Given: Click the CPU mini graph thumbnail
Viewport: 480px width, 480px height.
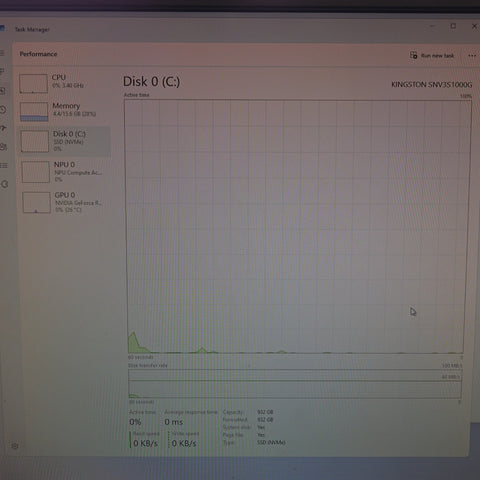Looking at the screenshot, I should 33,83.
